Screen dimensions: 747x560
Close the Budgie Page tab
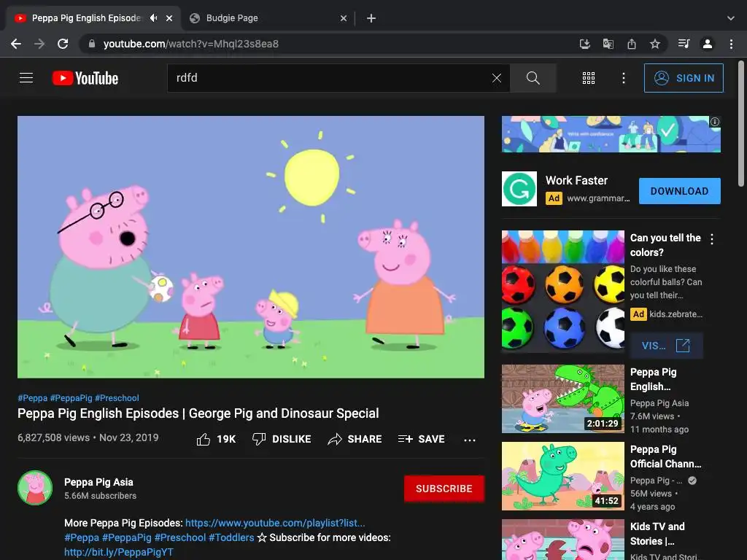(344, 18)
